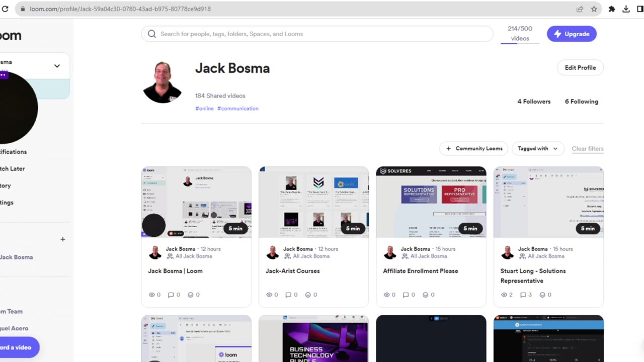644x362 pixels.
Task: Click the #online tag link
Action: click(204, 109)
